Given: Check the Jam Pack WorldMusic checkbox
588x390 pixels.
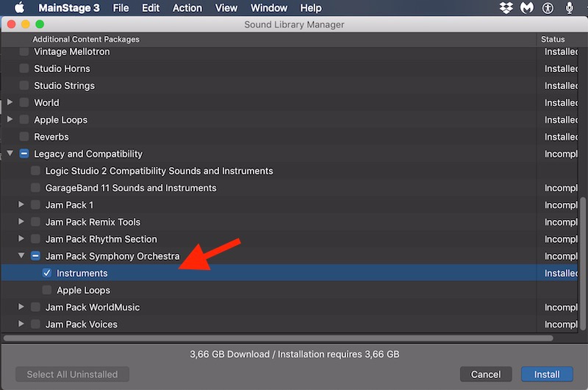Looking at the screenshot, I should click(35, 307).
